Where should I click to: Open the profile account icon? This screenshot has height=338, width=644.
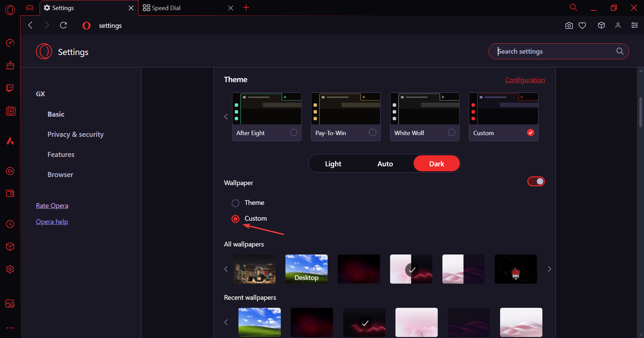(x=618, y=25)
